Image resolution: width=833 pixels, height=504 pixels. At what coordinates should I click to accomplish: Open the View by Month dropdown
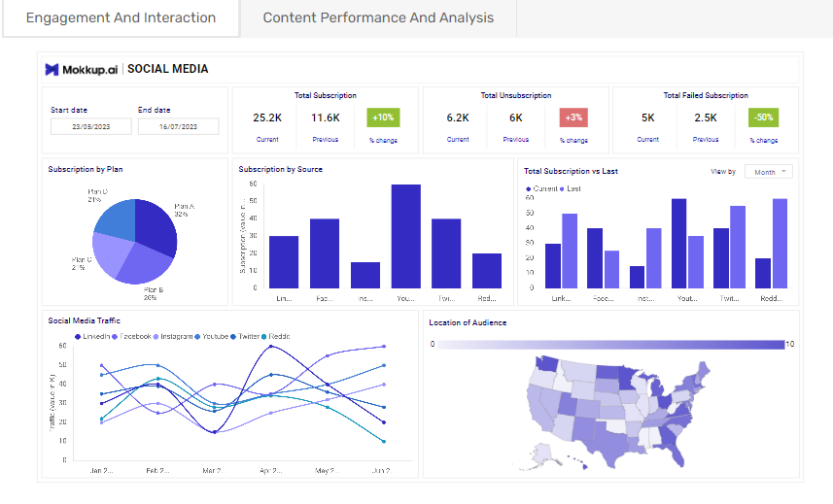click(x=769, y=172)
